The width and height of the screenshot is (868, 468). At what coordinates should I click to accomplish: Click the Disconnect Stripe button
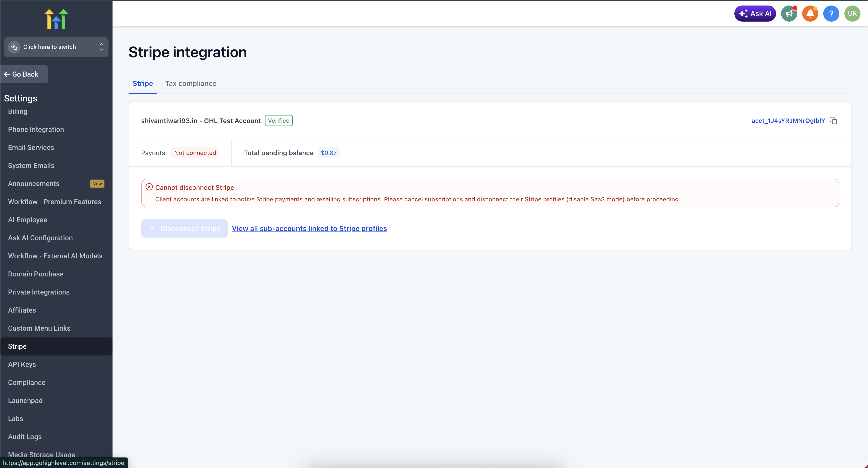pos(184,228)
